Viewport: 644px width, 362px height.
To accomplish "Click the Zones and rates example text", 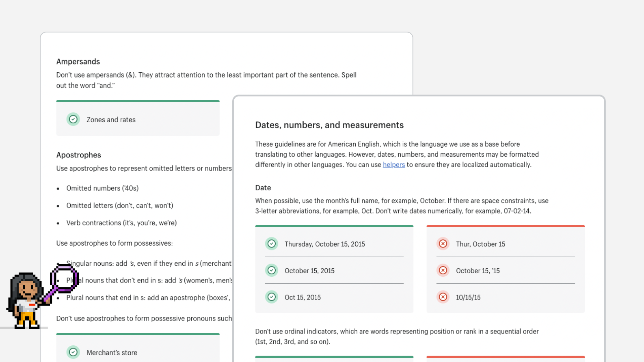I will [x=111, y=120].
